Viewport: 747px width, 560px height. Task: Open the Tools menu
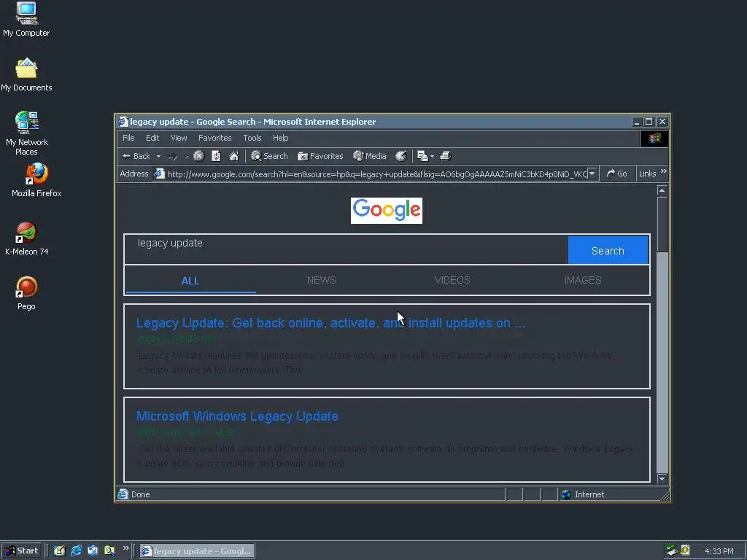(x=252, y=138)
